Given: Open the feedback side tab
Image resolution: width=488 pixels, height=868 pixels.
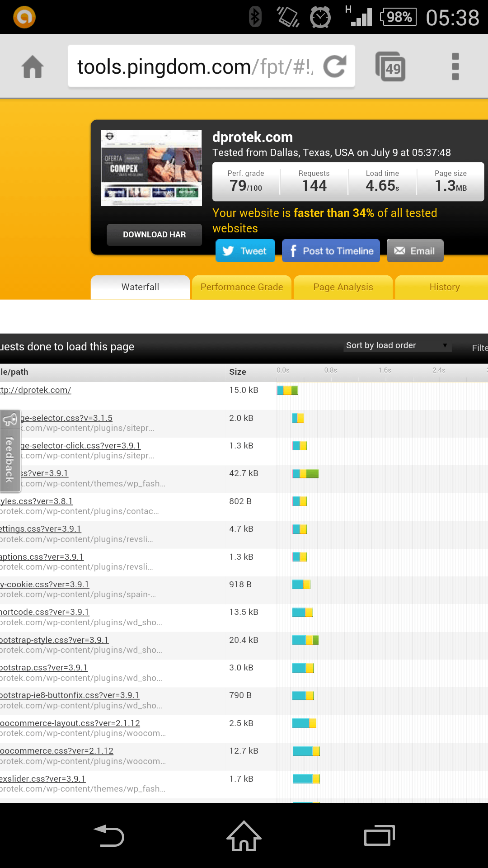Looking at the screenshot, I should (10, 451).
